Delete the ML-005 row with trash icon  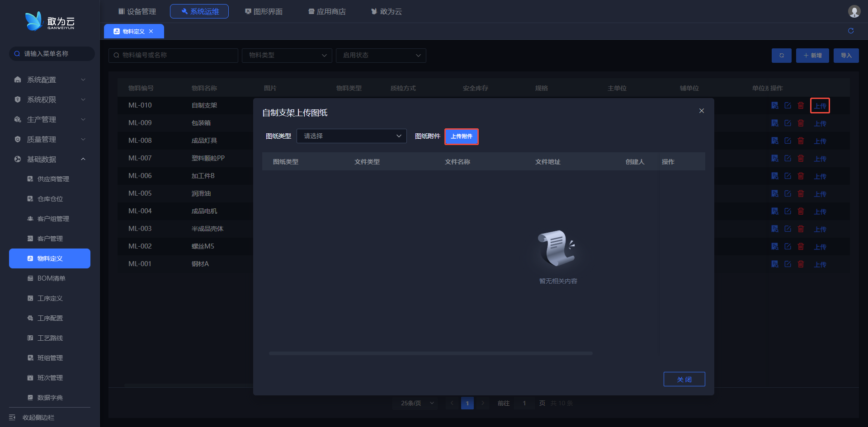tap(801, 193)
